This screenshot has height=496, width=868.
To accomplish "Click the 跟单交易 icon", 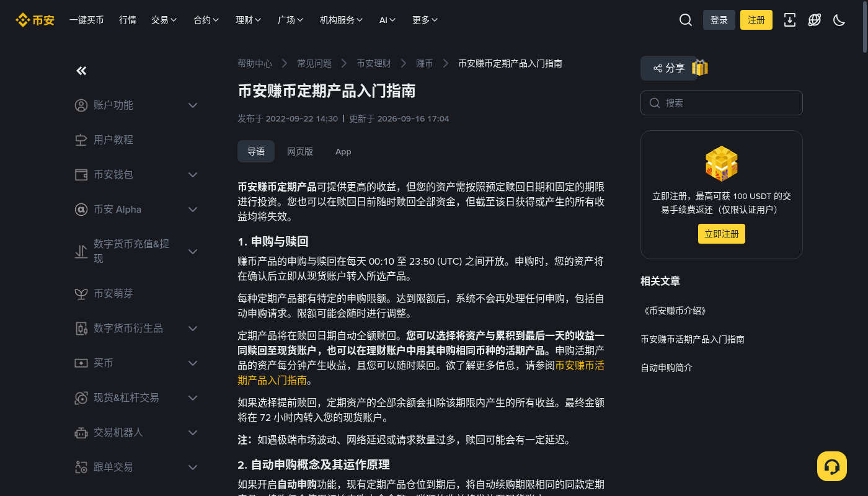I will 81,467.
